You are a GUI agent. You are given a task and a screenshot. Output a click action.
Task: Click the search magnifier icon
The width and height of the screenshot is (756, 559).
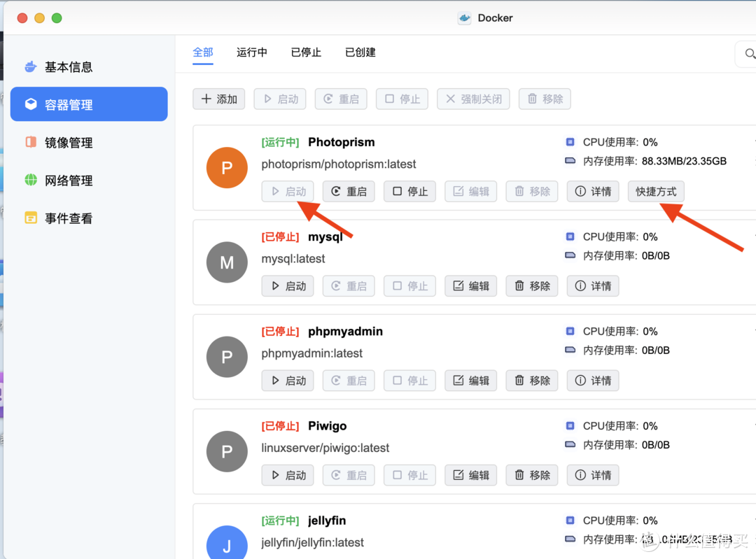tap(750, 53)
